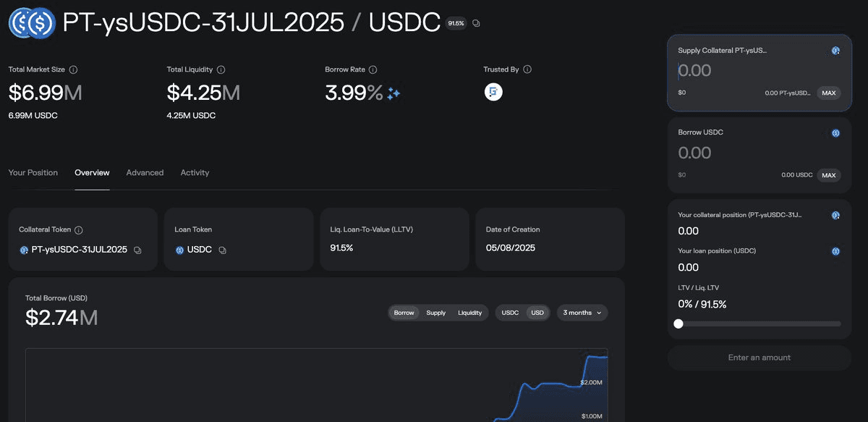
Task: Click MAX for Supply Collateral amount
Action: point(829,93)
